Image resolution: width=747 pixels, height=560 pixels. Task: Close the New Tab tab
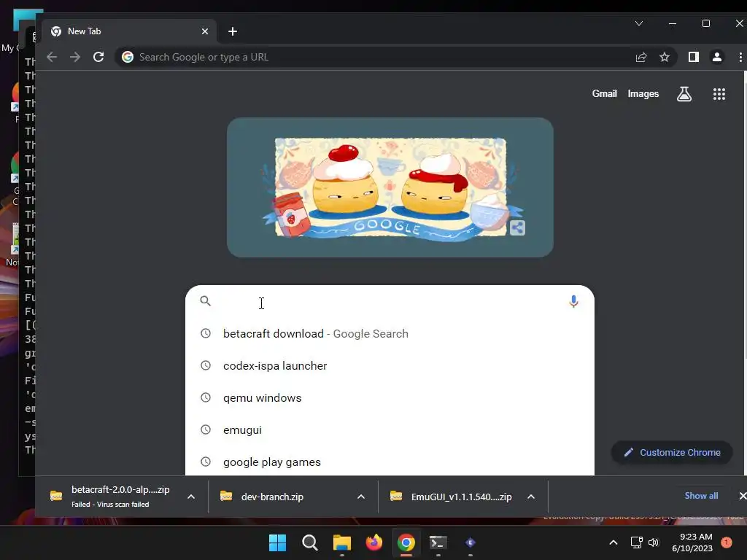[205, 31]
